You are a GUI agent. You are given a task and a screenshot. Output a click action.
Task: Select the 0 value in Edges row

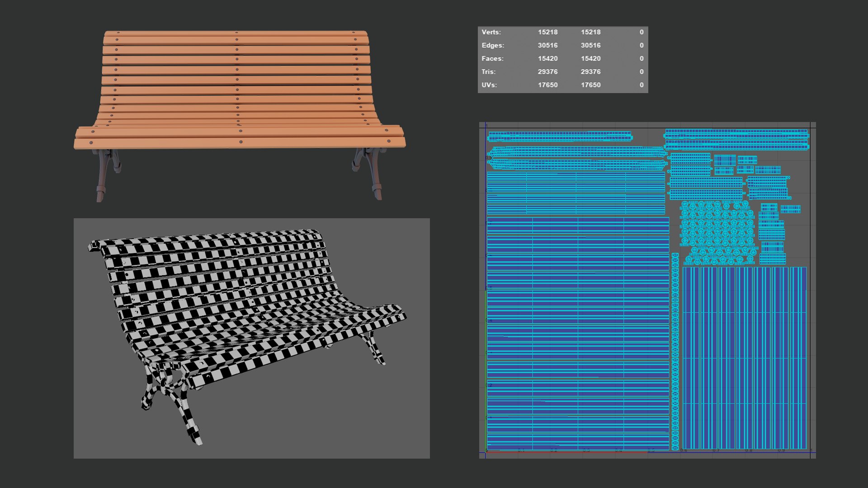[642, 45]
